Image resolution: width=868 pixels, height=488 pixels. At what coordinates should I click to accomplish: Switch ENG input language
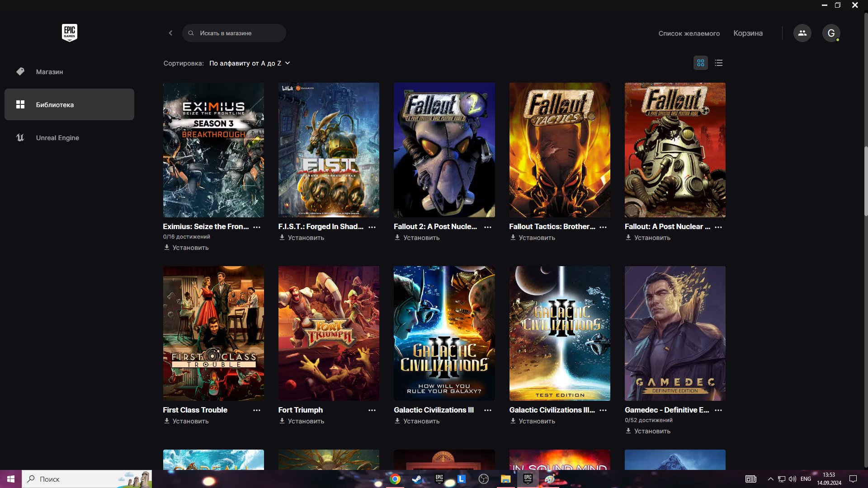coord(806,479)
